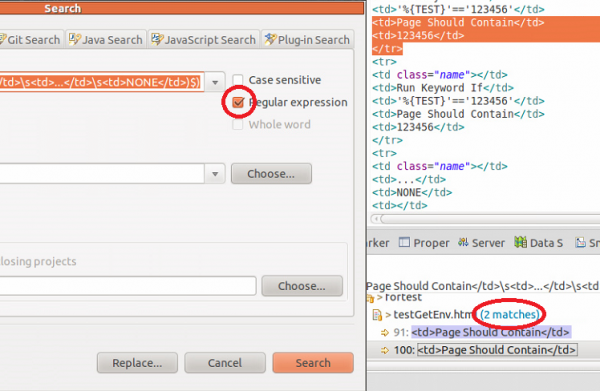Screen dimensions: 600x391
Task: Open the search pattern history dropdown
Action: [215, 82]
